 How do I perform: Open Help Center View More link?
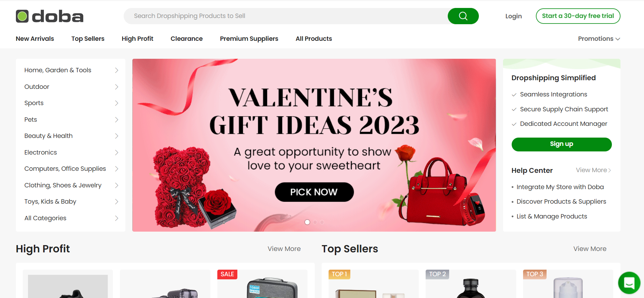click(593, 170)
